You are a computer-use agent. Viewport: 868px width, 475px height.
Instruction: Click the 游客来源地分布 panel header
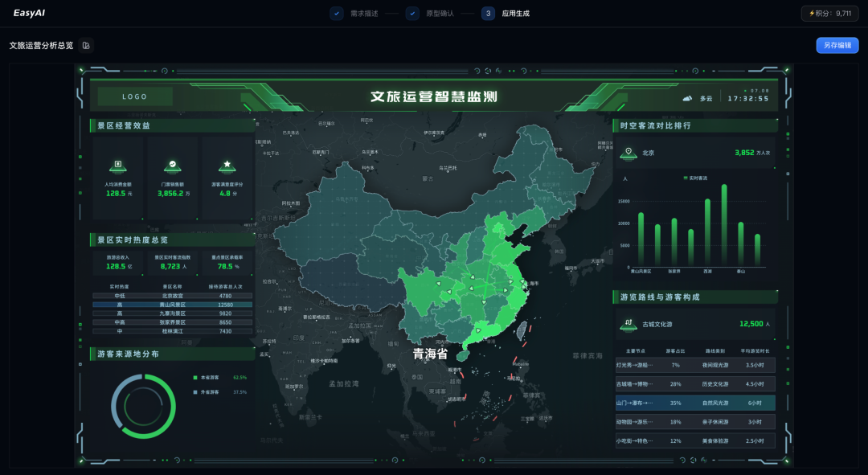coord(172,354)
